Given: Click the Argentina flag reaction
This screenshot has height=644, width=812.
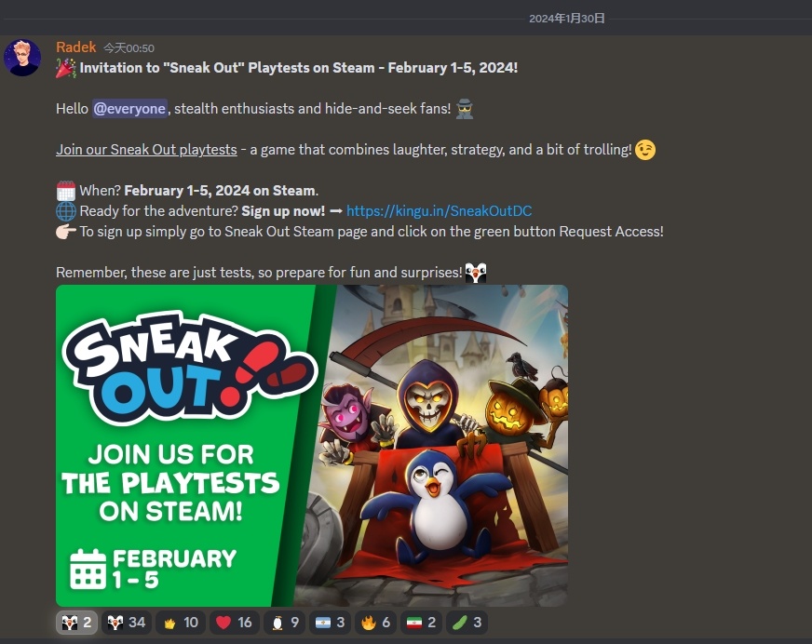Looking at the screenshot, I should point(330,623).
